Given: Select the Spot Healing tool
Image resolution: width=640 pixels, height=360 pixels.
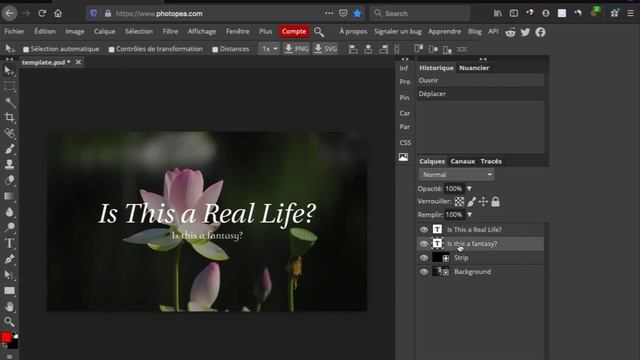Looking at the screenshot, I should pyautogui.click(x=9, y=133).
